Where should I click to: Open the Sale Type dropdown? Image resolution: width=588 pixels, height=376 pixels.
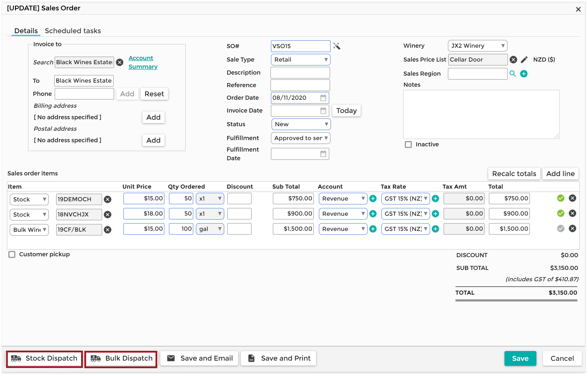click(x=300, y=60)
